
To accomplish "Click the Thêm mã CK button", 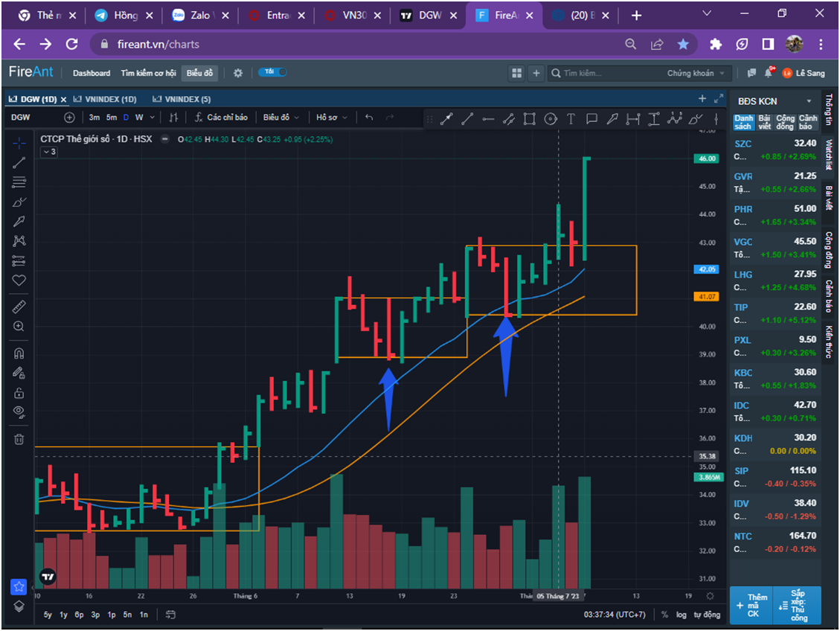I will [x=752, y=606].
